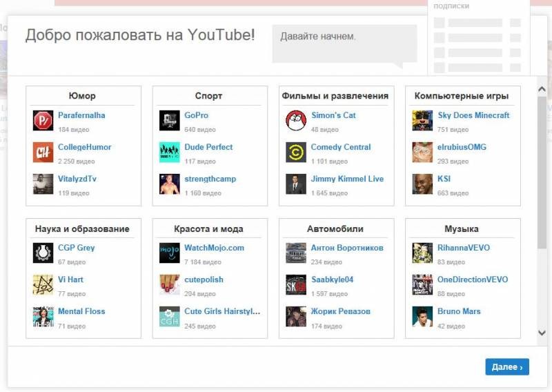552x392 pixels.
Task: Click the Parafernalha channel icon
Action: click(43, 120)
